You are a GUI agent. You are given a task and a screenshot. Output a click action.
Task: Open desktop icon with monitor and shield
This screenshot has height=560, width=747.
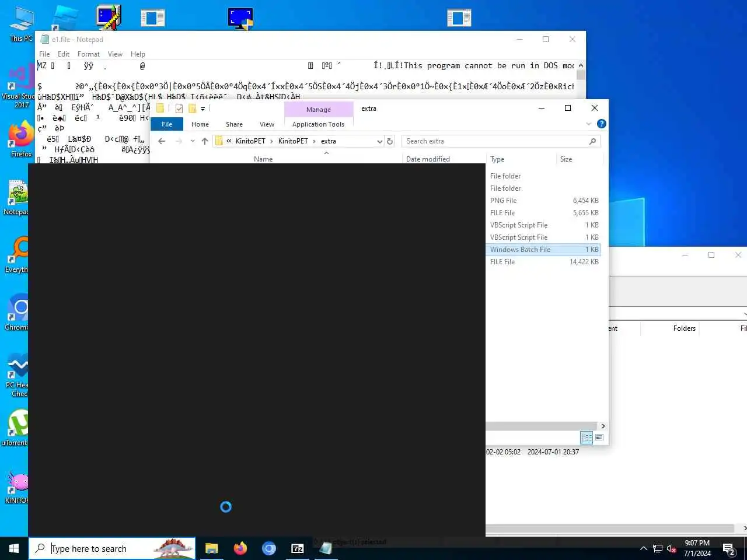pyautogui.click(x=240, y=18)
